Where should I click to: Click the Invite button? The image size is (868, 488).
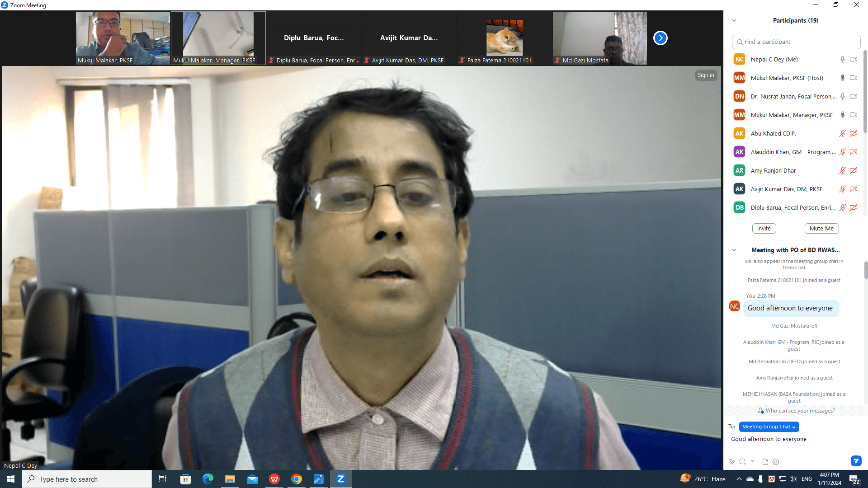(764, 229)
